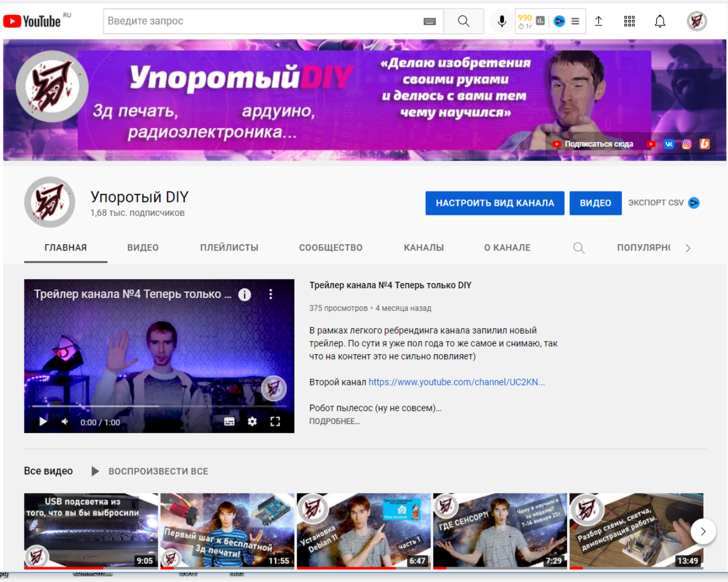This screenshot has height=582, width=728.
Task: Click ВОСПРОИЗВЕСТИ ВСЕ text button
Action: coord(158,471)
